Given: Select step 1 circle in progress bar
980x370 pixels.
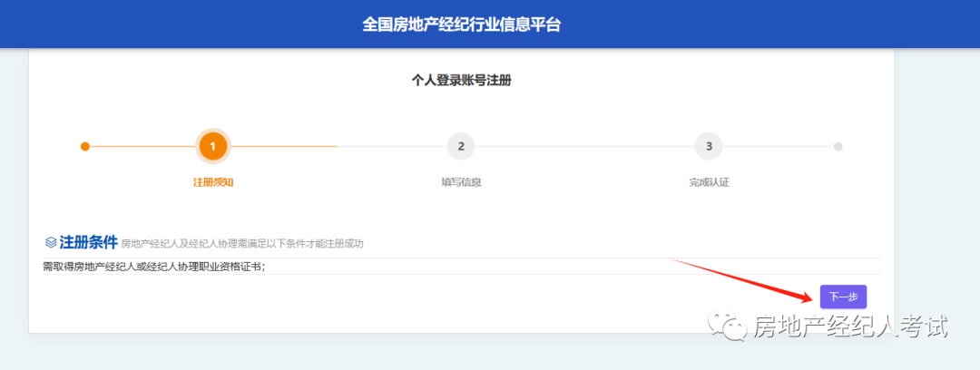Looking at the screenshot, I should point(213,146).
